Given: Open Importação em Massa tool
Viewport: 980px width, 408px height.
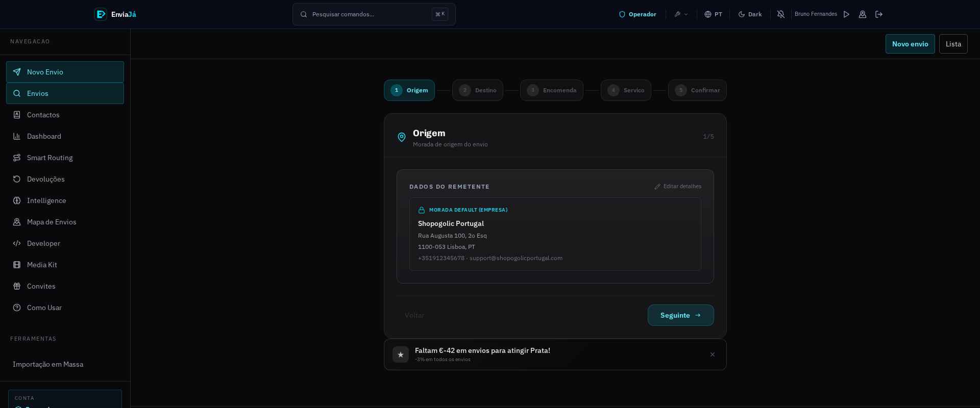Looking at the screenshot, I should coord(65,364).
